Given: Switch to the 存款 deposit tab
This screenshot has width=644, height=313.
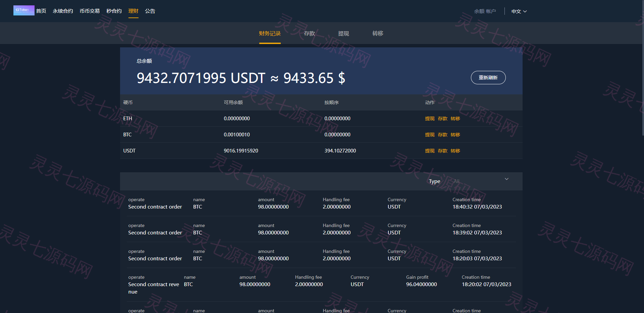Looking at the screenshot, I should (x=310, y=34).
